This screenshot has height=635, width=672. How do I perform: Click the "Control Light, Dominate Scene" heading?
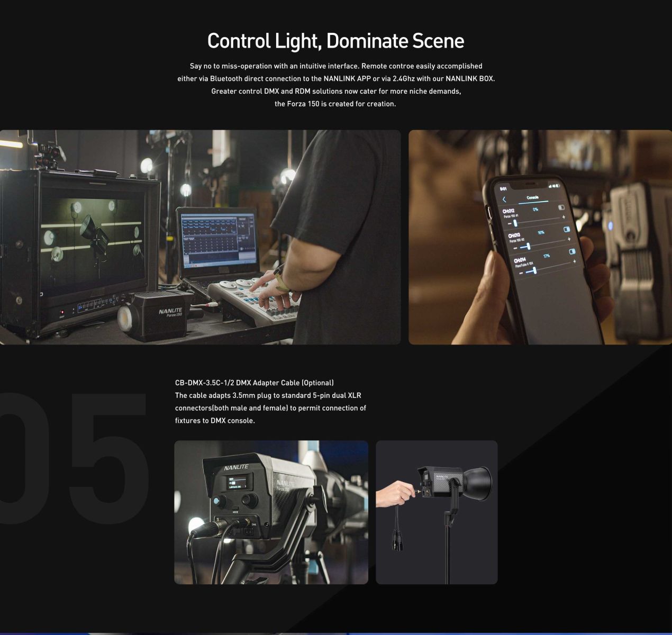tap(336, 41)
